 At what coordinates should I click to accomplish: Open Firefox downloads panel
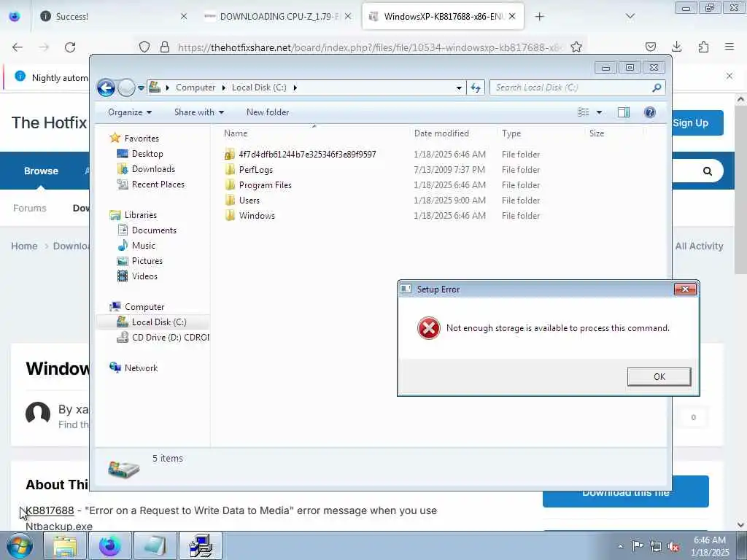[x=676, y=47]
